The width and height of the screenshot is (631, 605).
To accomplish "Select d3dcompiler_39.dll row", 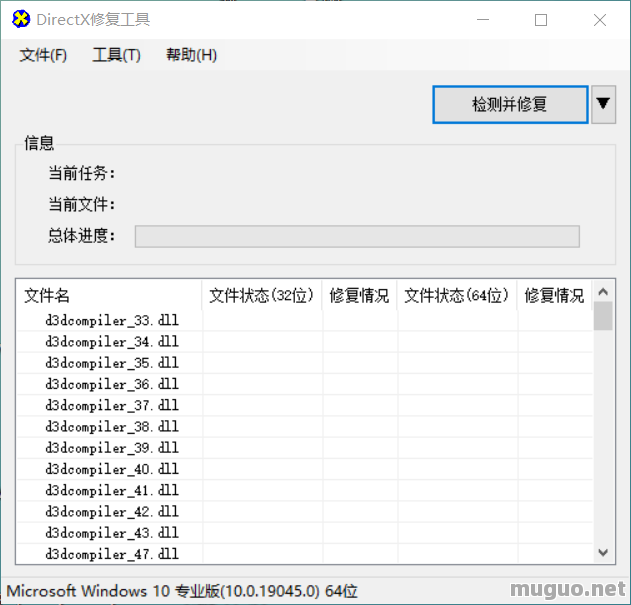I will point(305,448).
